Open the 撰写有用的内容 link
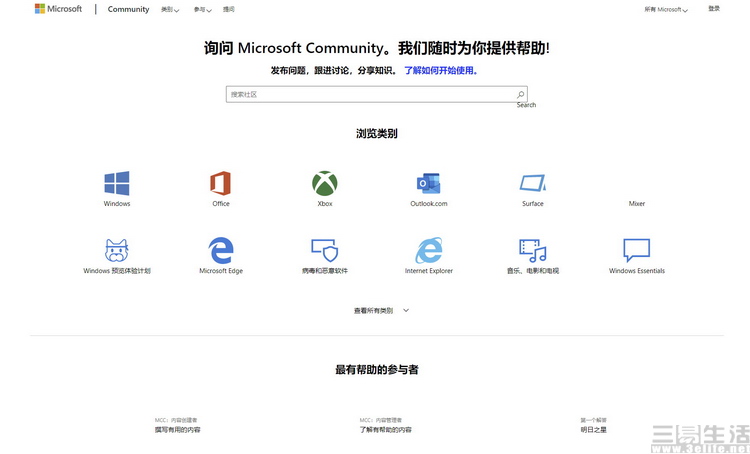 click(177, 430)
